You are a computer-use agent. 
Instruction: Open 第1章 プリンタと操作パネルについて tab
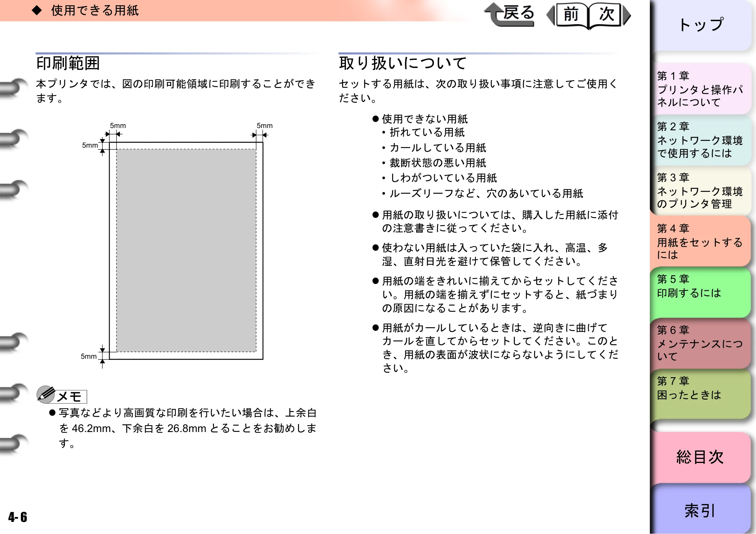tap(701, 89)
